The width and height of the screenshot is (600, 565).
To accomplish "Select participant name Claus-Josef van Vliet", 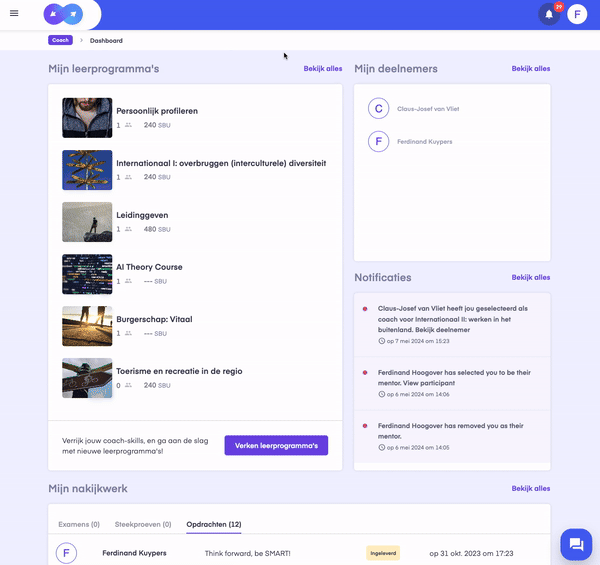I will 428,109.
